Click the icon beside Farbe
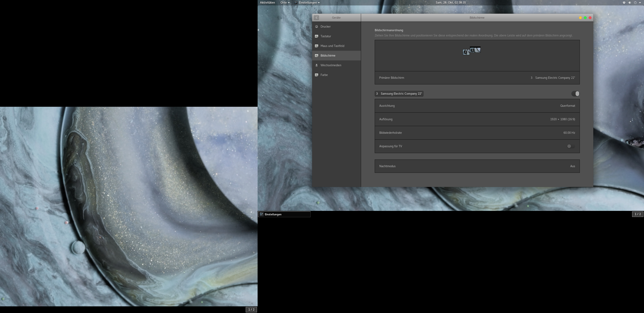Viewport: 644px width, 313px height. 317,75
